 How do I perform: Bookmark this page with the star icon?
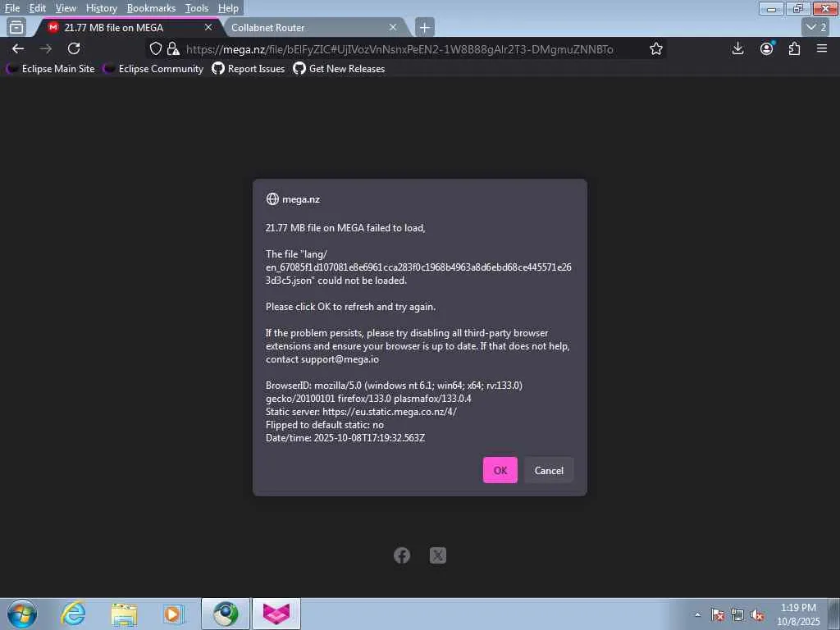click(656, 48)
